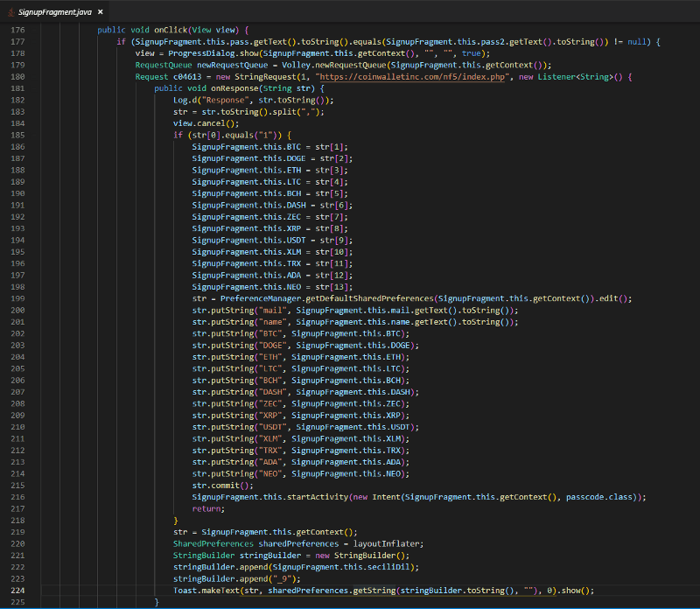The height and width of the screenshot is (609, 700).
Task: Click view.cancel() on line 184
Action: click(x=206, y=123)
